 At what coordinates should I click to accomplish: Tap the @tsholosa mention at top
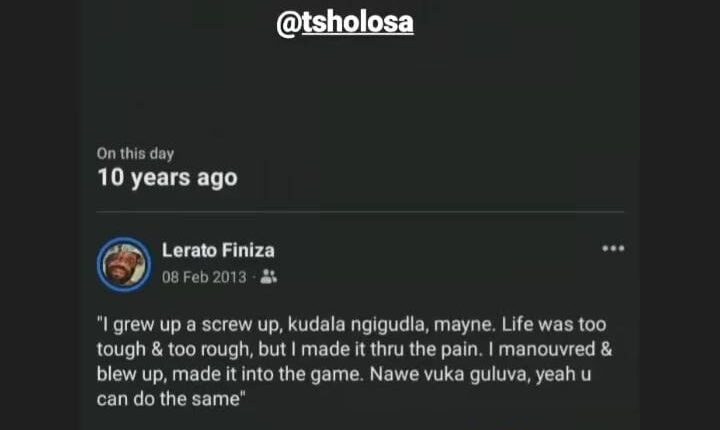[344, 24]
